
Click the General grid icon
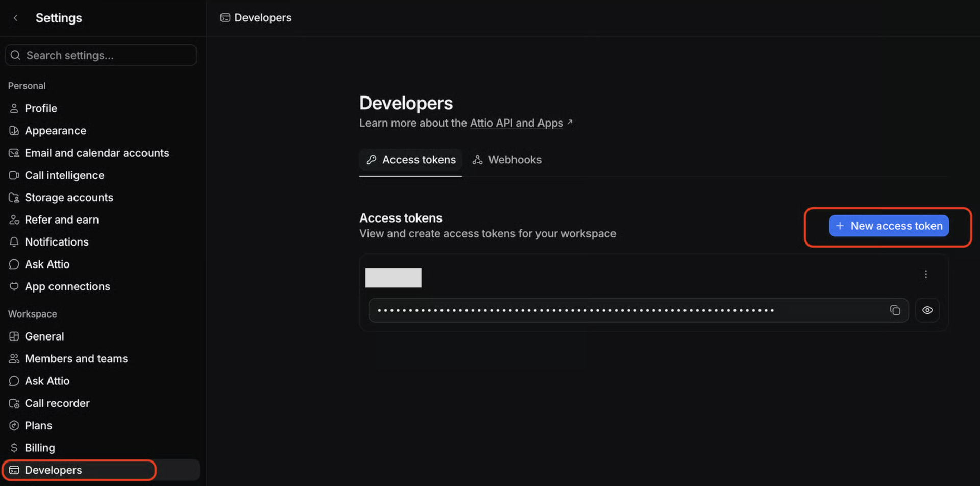pos(14,336)
